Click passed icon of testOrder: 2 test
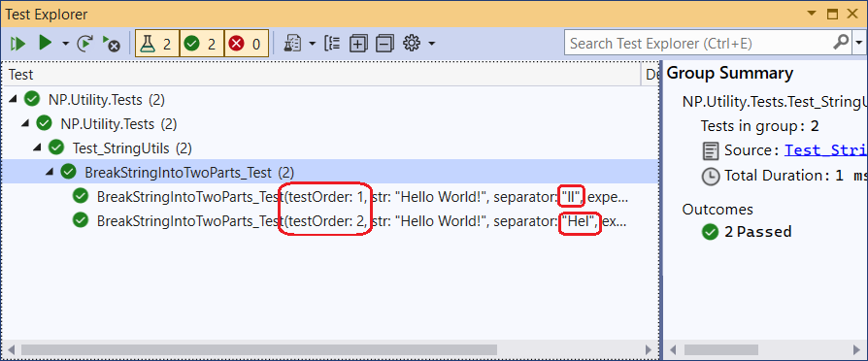Screen dimensions: 868x361 click(81, 220)
